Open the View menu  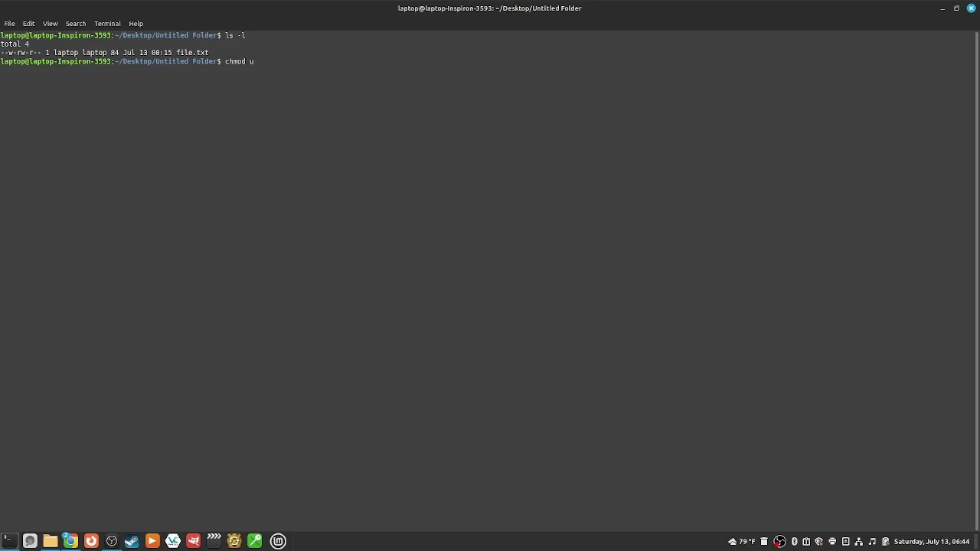coord(50,24)
